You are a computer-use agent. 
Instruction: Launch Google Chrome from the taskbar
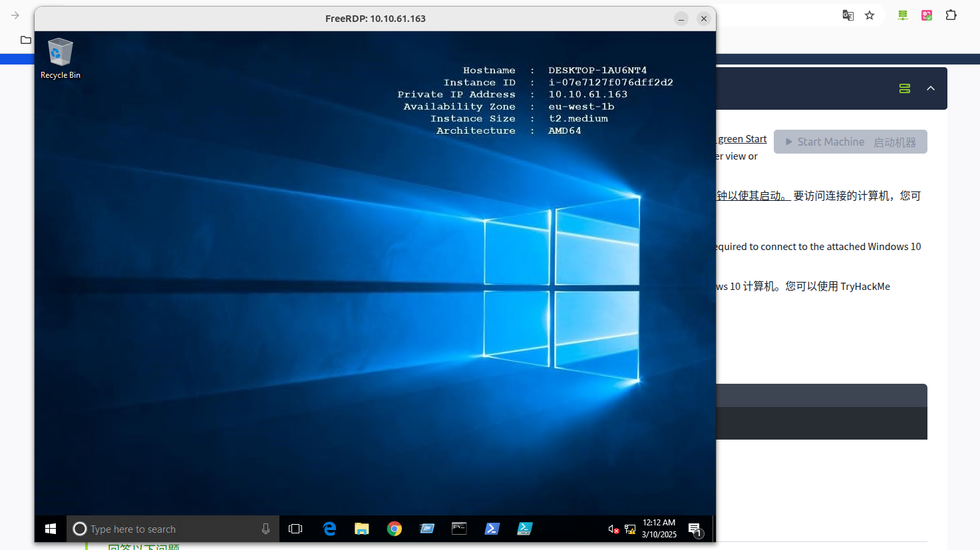click(395, 529)
